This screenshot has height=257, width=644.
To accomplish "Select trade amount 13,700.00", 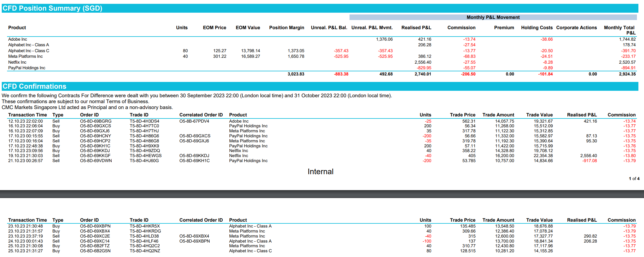I will pos(504,241).
